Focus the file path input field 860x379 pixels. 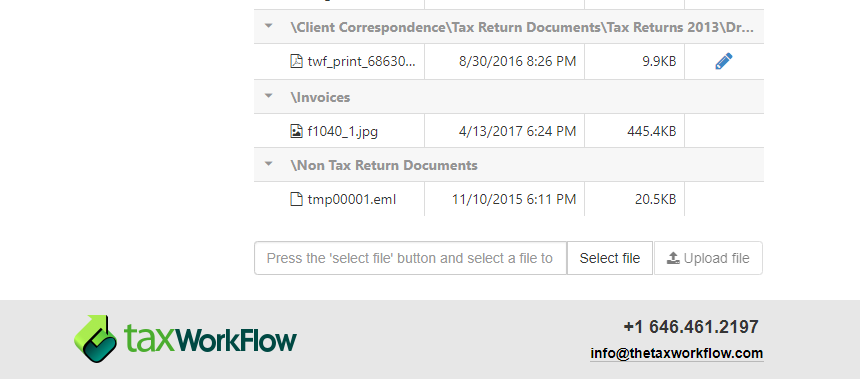(410, 258)
